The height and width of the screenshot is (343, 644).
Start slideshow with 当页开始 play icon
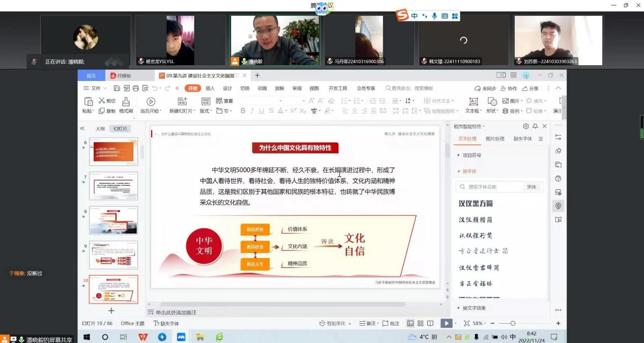(151, 102)
